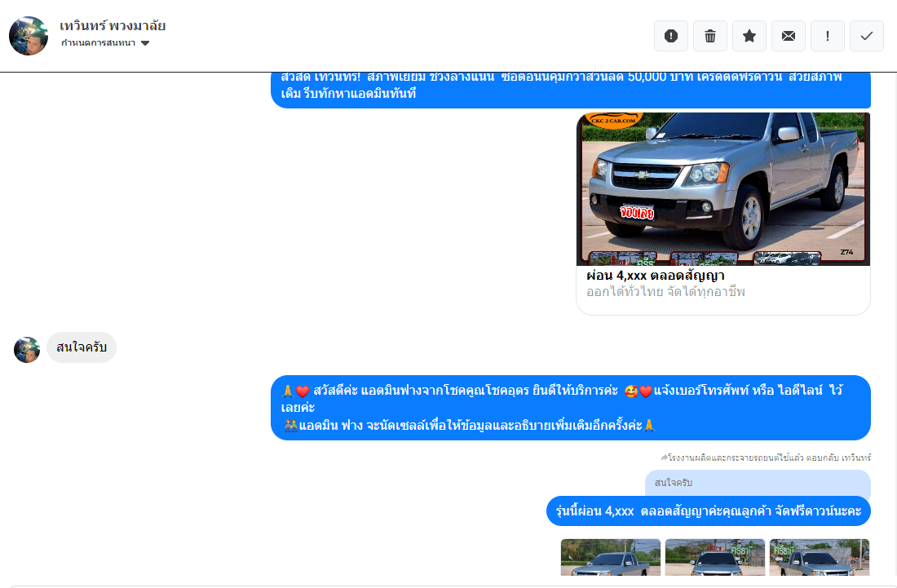Delete conversation using trash can icon

point(710,36)
